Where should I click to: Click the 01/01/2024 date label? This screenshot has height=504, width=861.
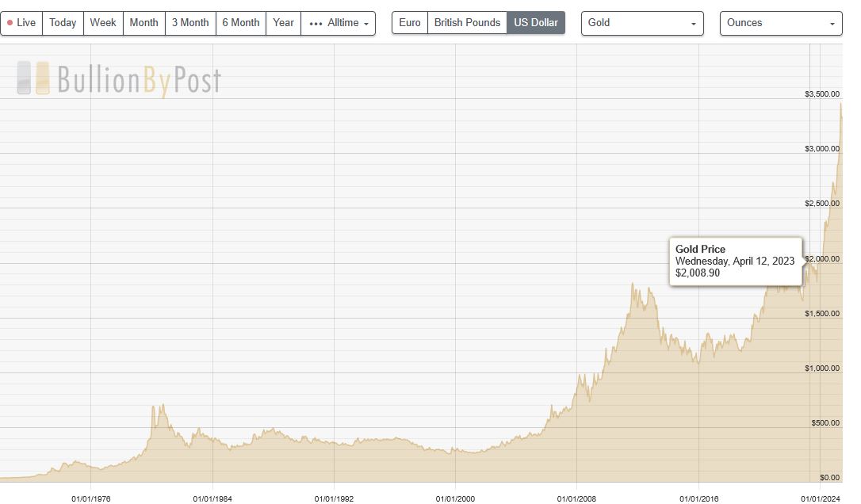point(820,499)
